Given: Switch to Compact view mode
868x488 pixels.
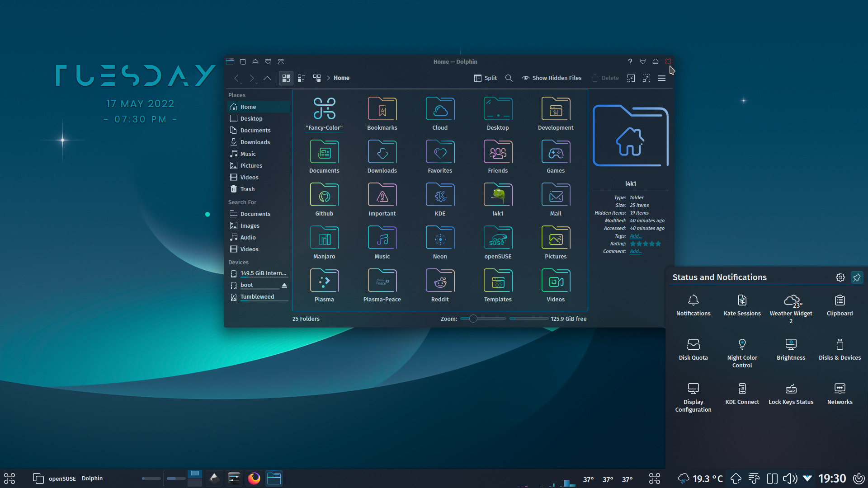Looking at the screenshot, I should point(302,78).
